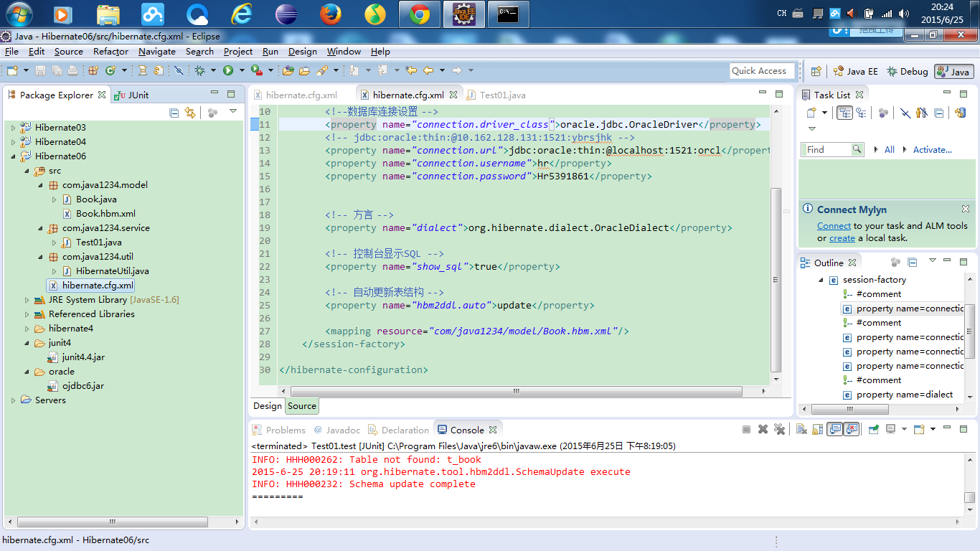Click the Debug bug icon in main toolbar
Viewport: 980px width, 551px height.
pyautogui.click(x=199, y=70)
